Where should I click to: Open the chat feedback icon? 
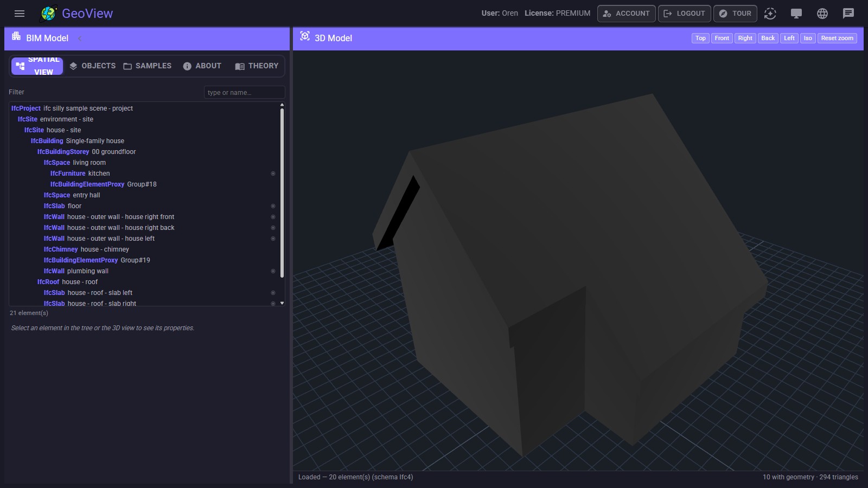[x=848, y=14]
